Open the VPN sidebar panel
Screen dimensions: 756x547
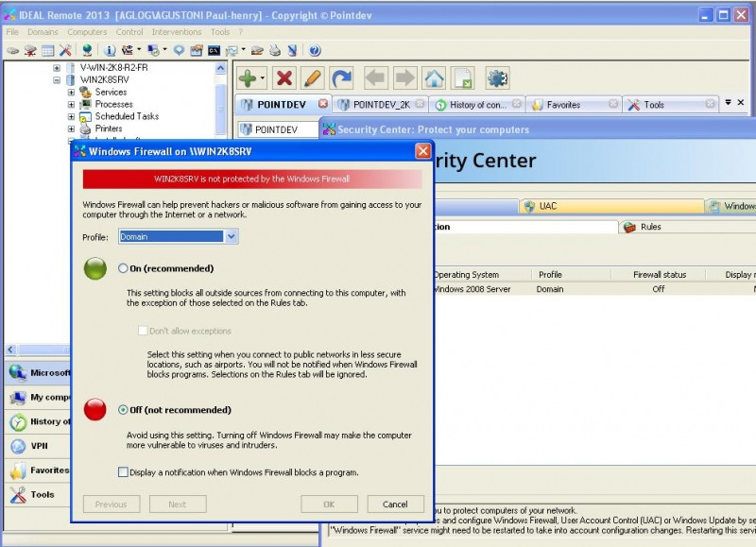coord(38,446)
